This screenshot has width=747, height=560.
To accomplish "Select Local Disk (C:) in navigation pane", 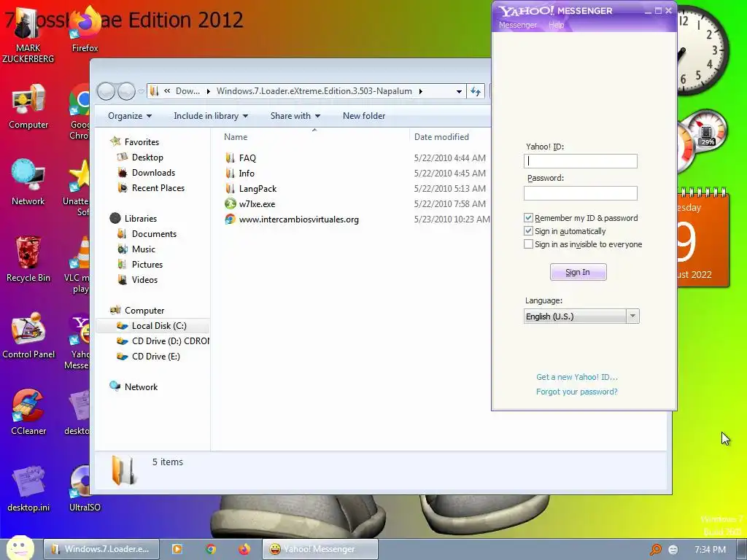I will coord(152,326).
